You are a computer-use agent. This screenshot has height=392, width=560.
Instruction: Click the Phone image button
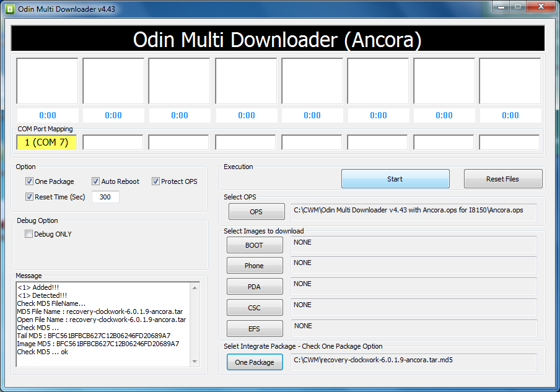(x=254, y=266)
